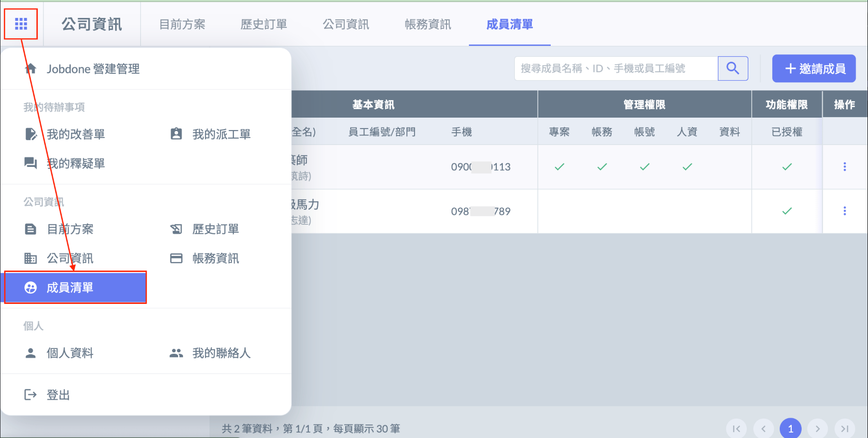The width and height of the screenshot is (868, 438).
Task: Click the 成員清單 members icon in menu
Action: point(30,288)
